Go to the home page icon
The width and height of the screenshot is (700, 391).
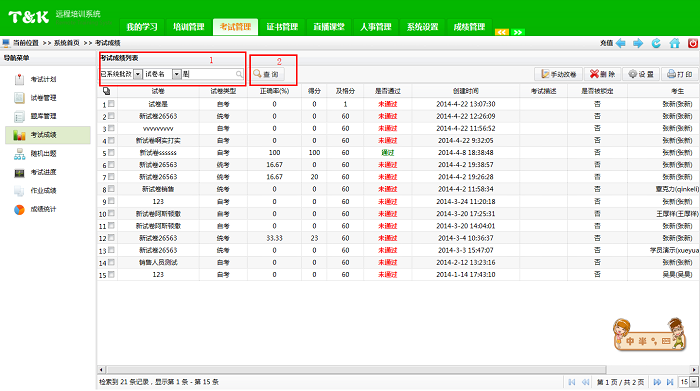coord(675,43)
